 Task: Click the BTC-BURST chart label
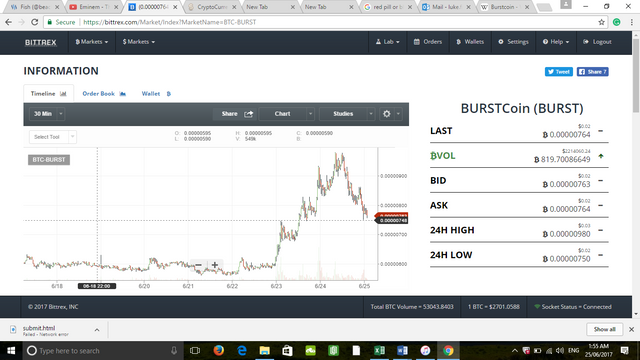(49, 160)
